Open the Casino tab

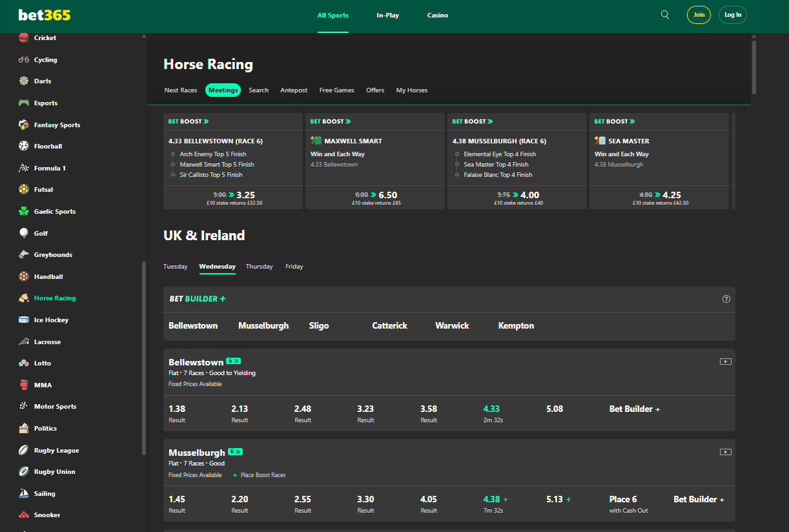pyautogui.click(x=438, y=15)
